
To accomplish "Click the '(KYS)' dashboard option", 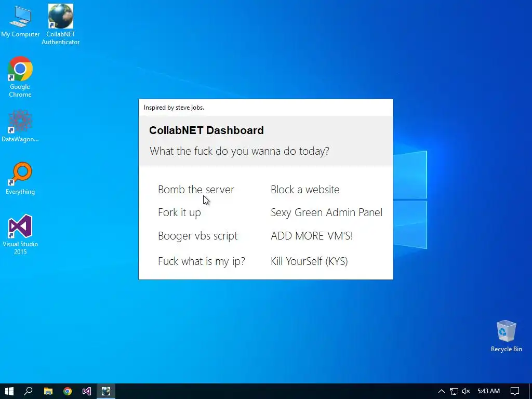I will coord(337,261).
